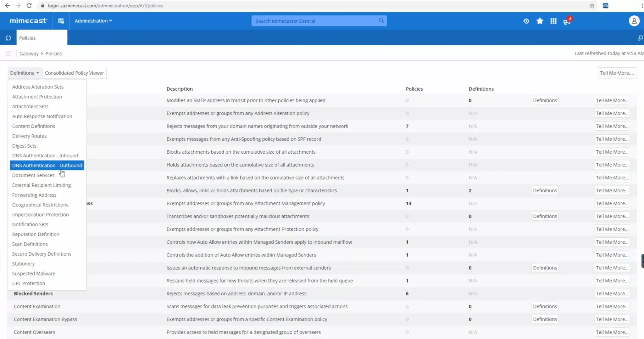Collapse the Definitions dropdown button
644x339 pixels.
point(25,73)
